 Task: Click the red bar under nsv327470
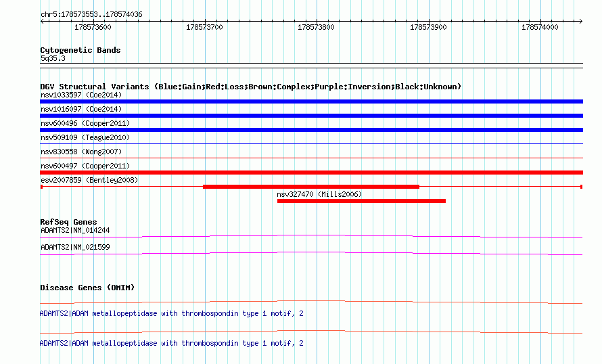[x=361, y=201]
